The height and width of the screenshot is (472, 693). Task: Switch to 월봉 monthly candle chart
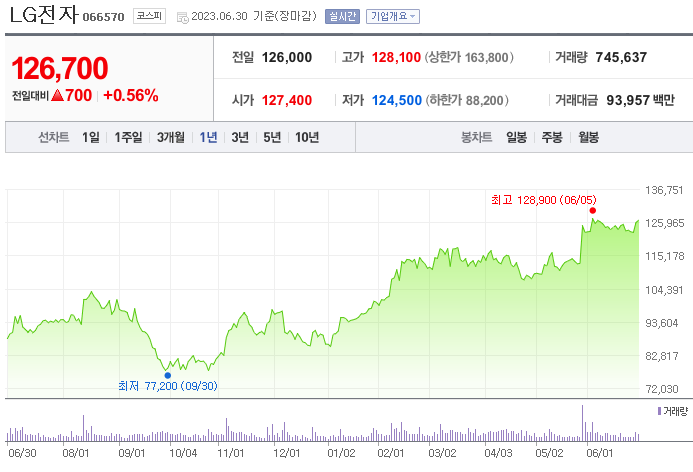tap(588, 137)
